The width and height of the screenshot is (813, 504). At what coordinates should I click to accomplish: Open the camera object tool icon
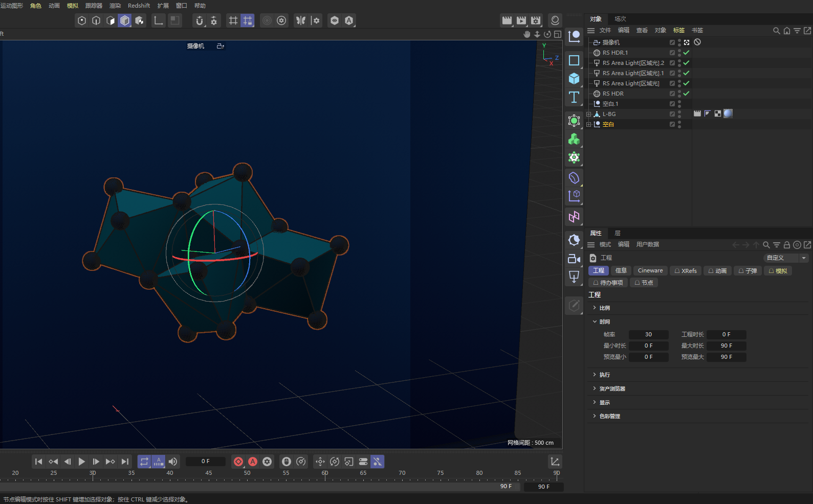[574, 259]
